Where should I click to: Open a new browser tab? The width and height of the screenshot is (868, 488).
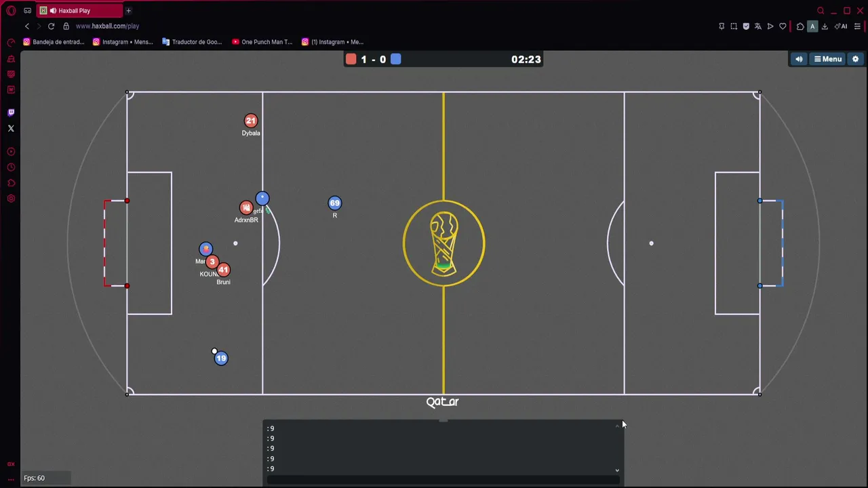(128, 11)
